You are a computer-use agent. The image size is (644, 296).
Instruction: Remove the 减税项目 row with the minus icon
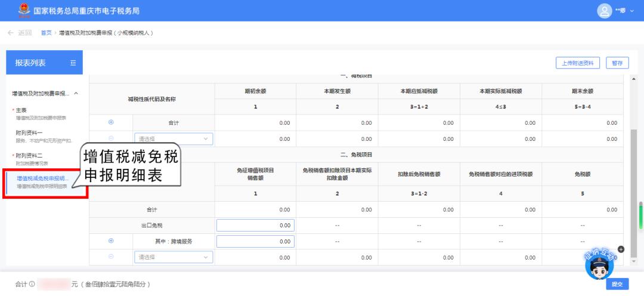coord(111,139)
